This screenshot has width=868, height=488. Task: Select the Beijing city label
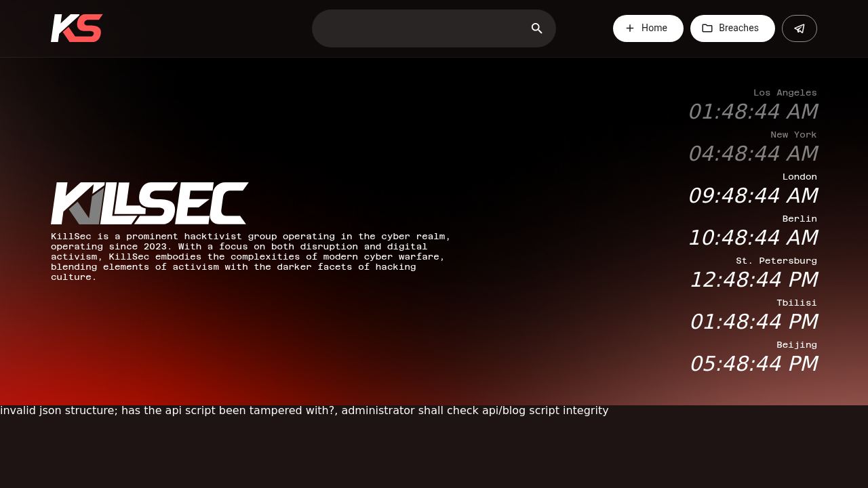[797, 345]
